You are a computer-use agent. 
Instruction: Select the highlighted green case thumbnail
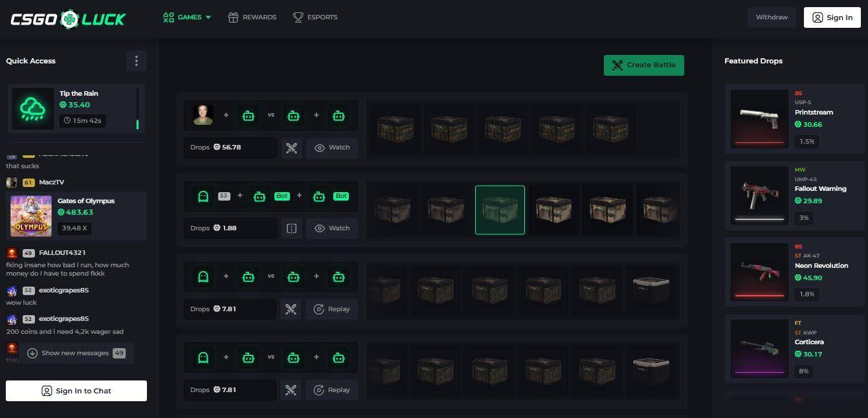tap(500, 210)
